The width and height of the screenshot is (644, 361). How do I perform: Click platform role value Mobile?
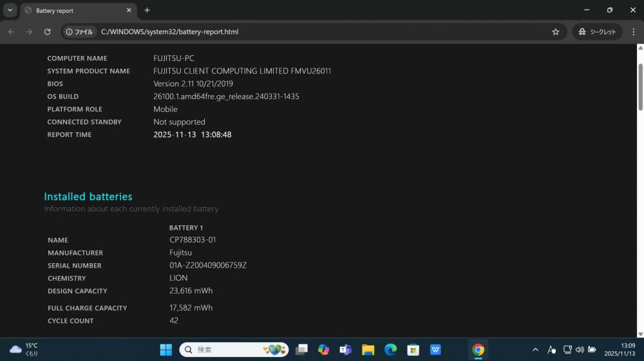(x=166, y=109)
